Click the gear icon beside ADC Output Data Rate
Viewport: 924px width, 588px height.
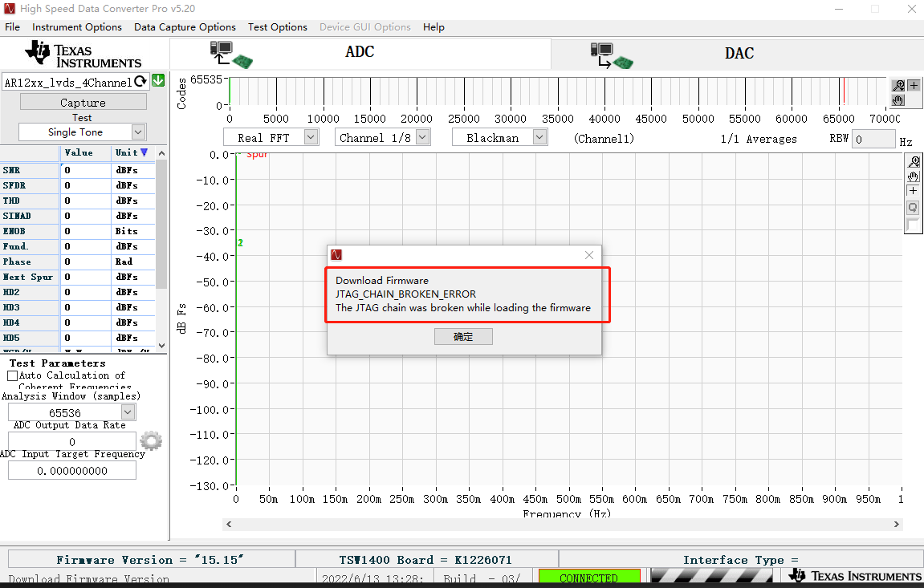tap(151, 440)
